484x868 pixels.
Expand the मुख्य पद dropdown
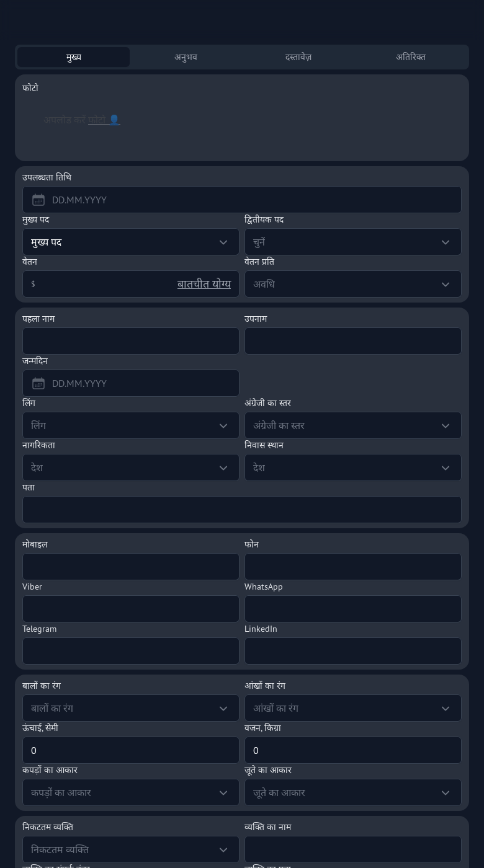point(130,242)
